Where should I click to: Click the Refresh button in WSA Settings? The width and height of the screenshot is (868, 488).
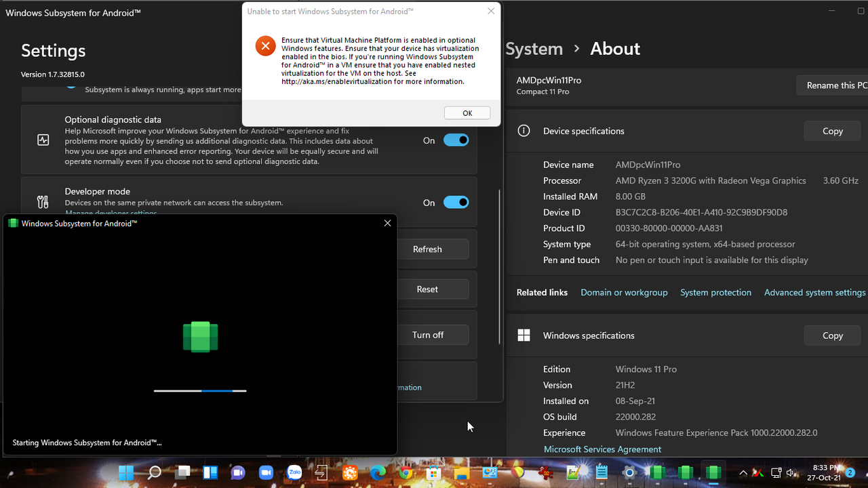point(432,249)
